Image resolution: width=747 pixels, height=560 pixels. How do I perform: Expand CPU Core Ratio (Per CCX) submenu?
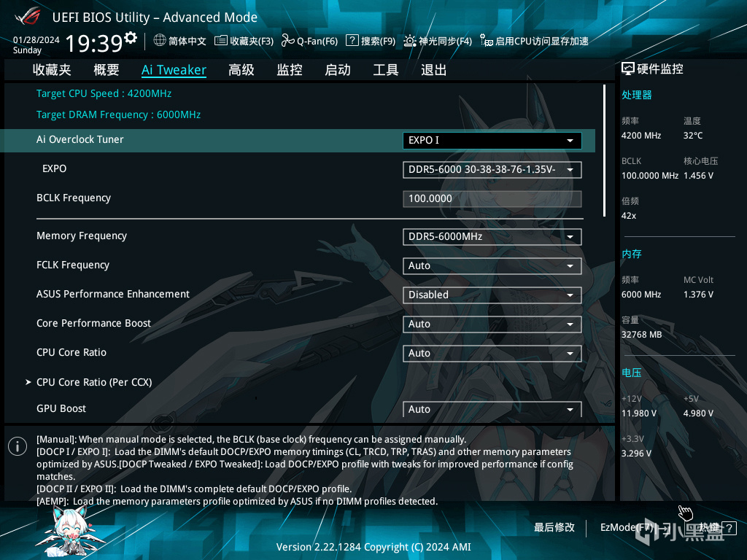tap(94, 382)
